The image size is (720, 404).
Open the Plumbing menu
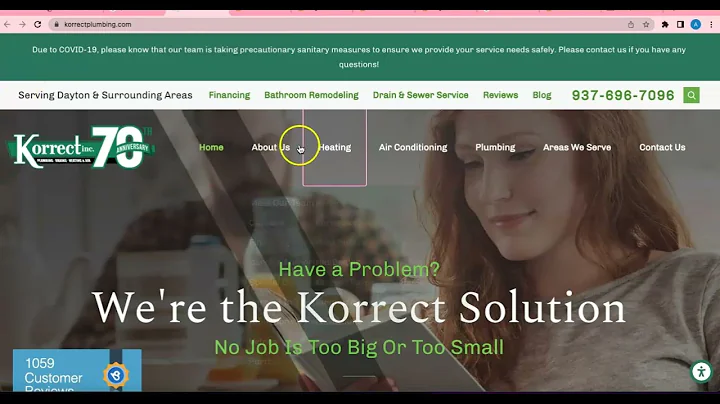[495, 147]
